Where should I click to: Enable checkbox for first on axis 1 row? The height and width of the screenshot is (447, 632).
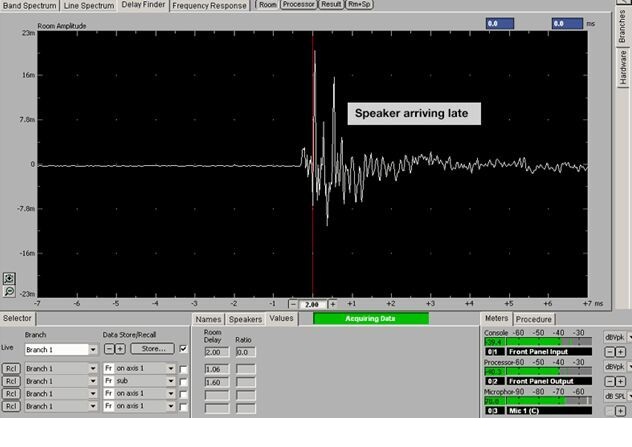[x=181, y=368]
